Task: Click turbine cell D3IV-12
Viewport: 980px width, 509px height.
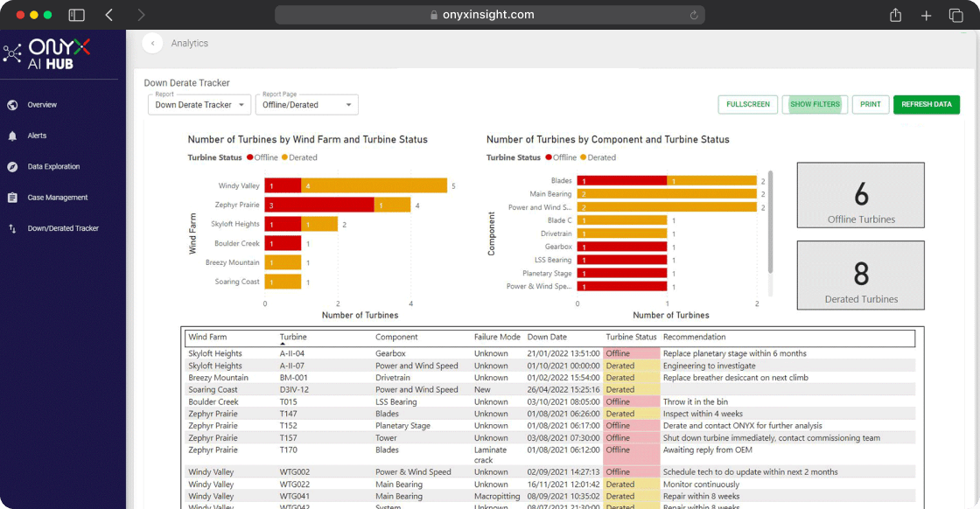Action: coord(294,390)
